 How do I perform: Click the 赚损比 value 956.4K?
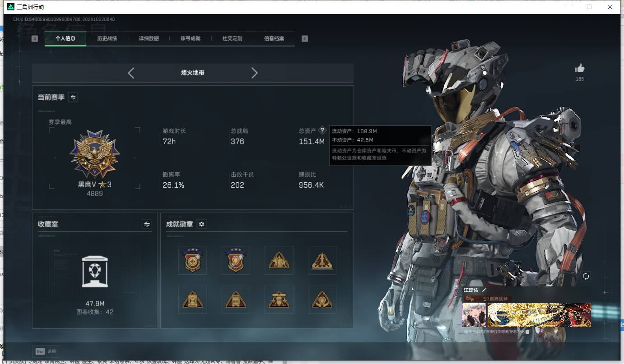tap(312, 185)
